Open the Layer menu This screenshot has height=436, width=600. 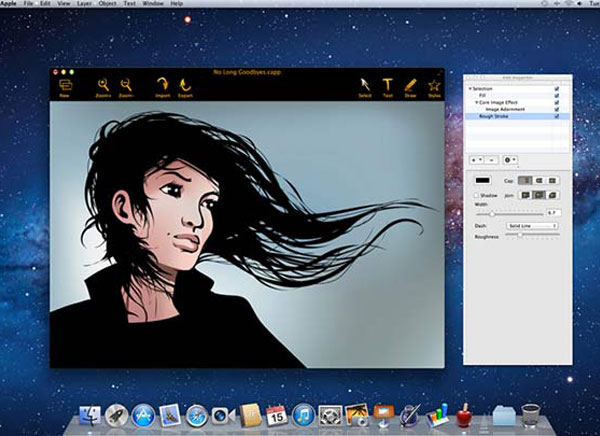click(84, 3)
